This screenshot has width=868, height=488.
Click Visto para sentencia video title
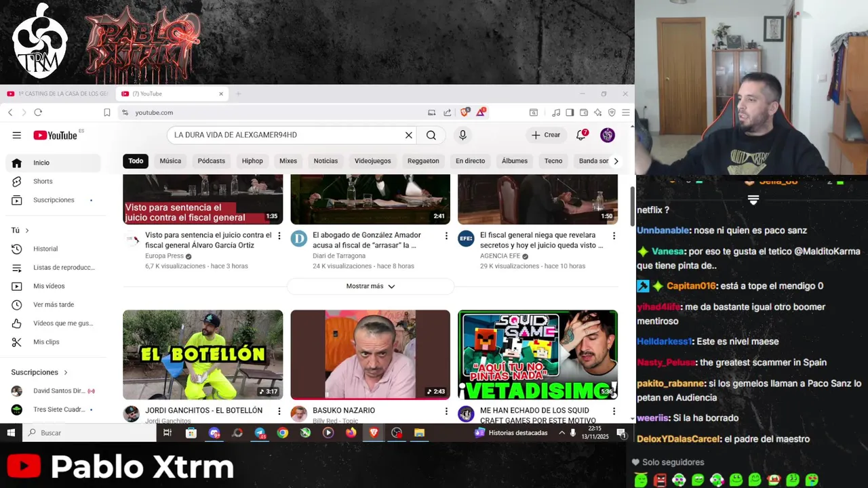click(208, 240)
